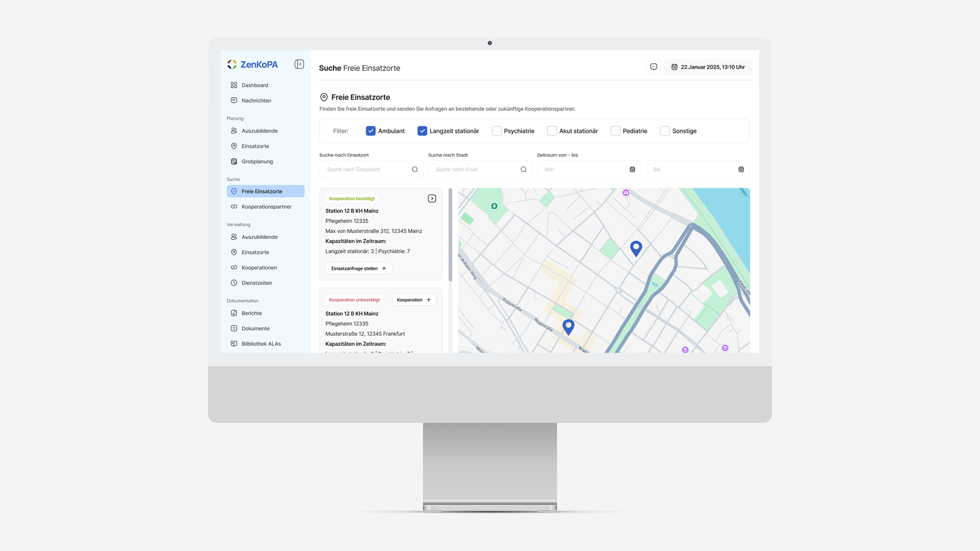
Task: Click the Max von Musterstraße 312 address
Action: coord(374,231)
